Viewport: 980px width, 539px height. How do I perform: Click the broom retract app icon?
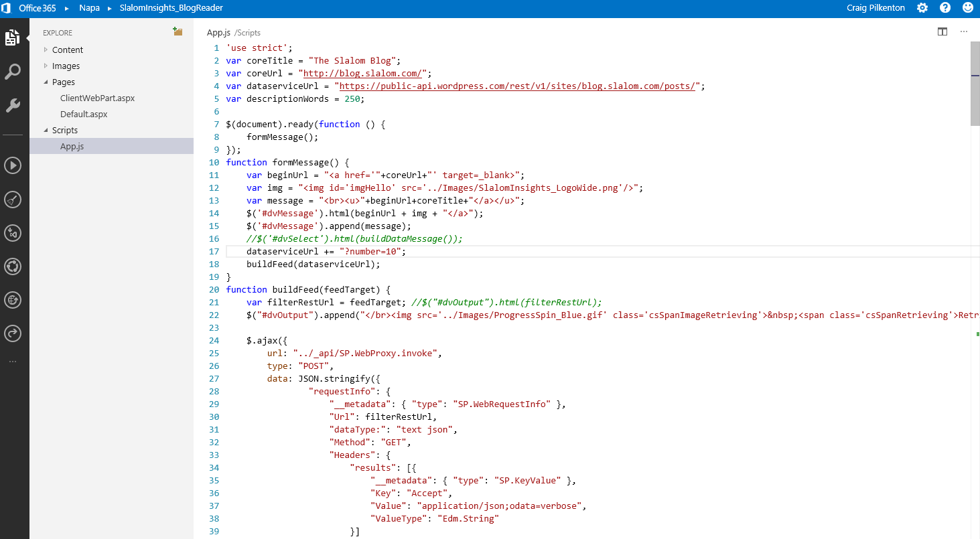[12, 200]
